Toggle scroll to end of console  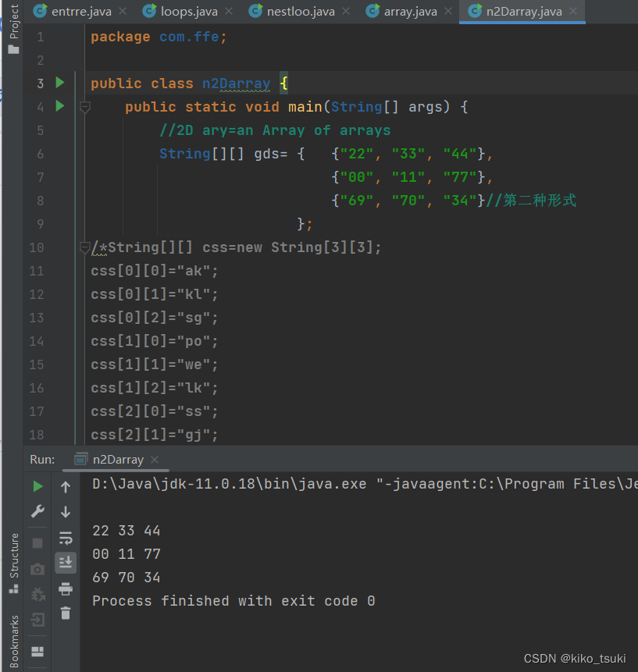point(66,562)
